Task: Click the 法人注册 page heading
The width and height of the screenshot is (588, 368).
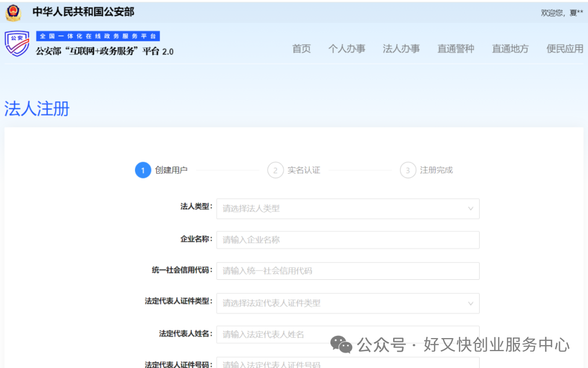Action: point(37,109)
